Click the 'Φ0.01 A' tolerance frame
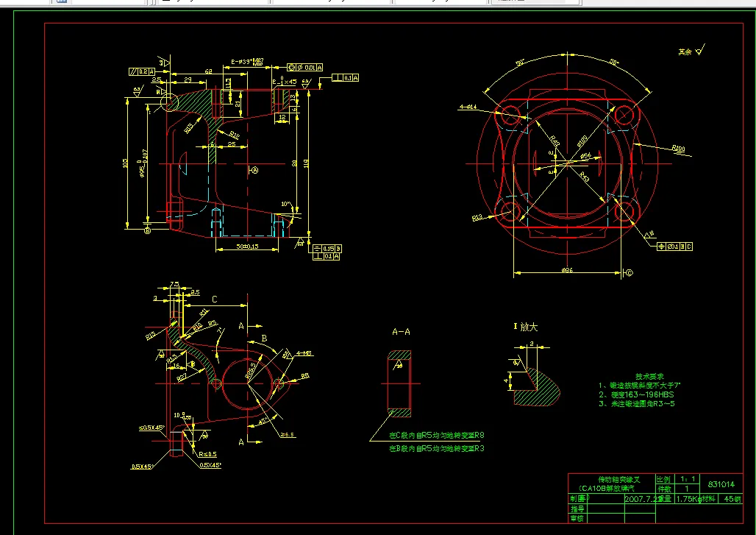756x535 pixels. click(x=306, y=68)
